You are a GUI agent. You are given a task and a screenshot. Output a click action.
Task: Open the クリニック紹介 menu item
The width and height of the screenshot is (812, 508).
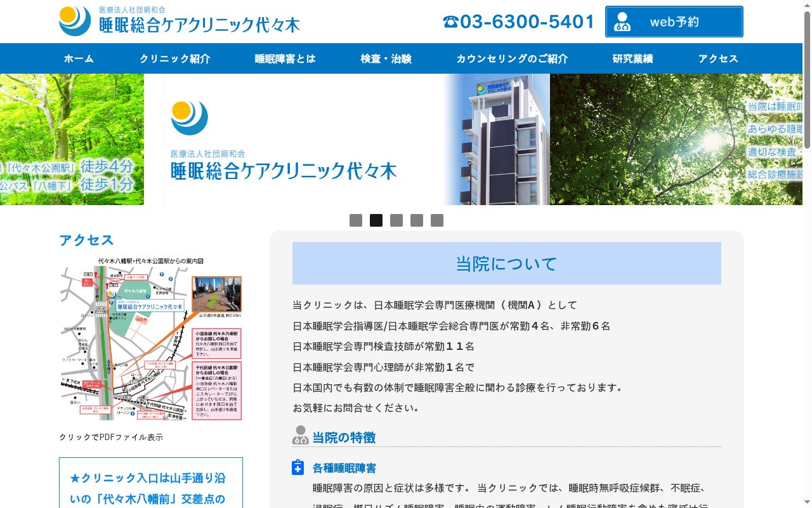[x=175, y=58]
